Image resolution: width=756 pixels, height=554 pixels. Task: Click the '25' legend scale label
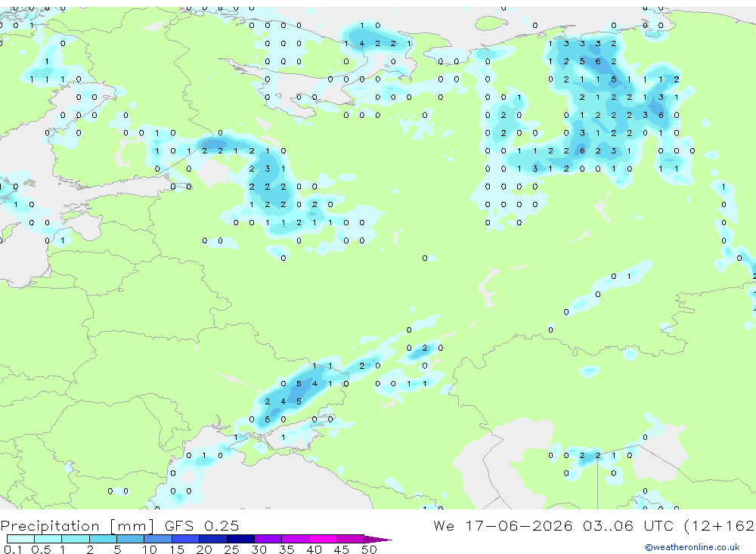(231, 549)
